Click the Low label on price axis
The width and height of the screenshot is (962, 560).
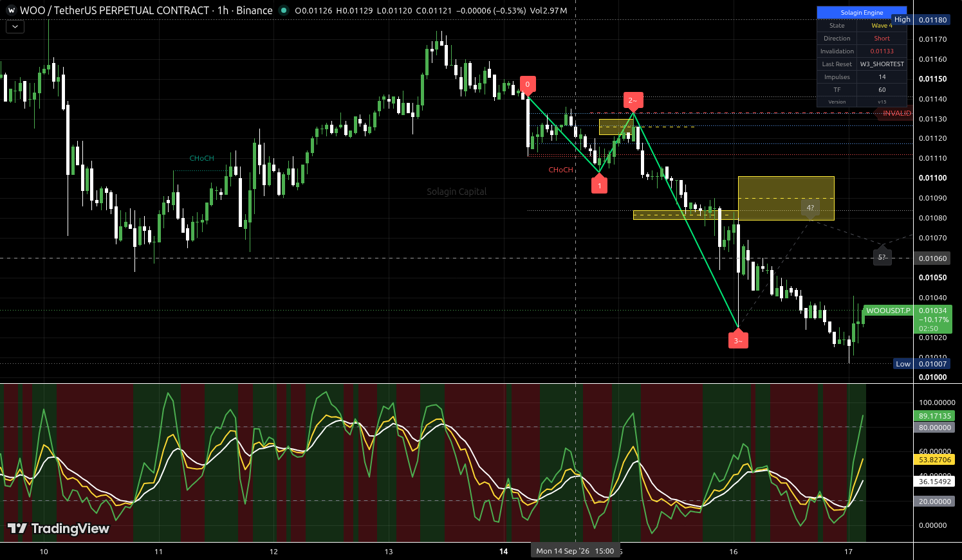(x=903, y=364)
